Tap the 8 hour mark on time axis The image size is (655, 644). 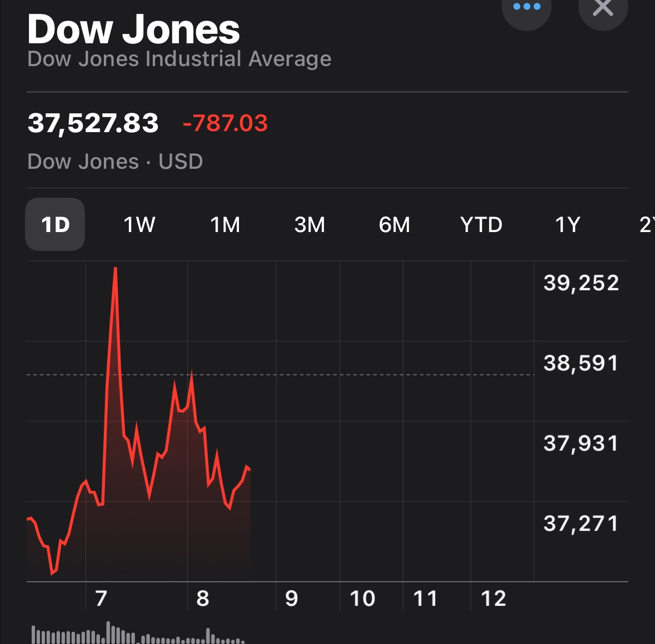[x=203, y=598]
